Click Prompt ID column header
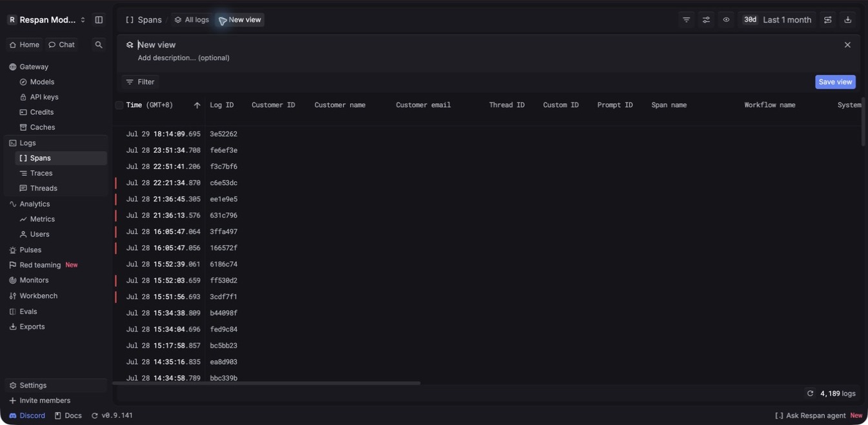Screen dimensions: 868x425 pyautogui.click(x=615, y=105)
